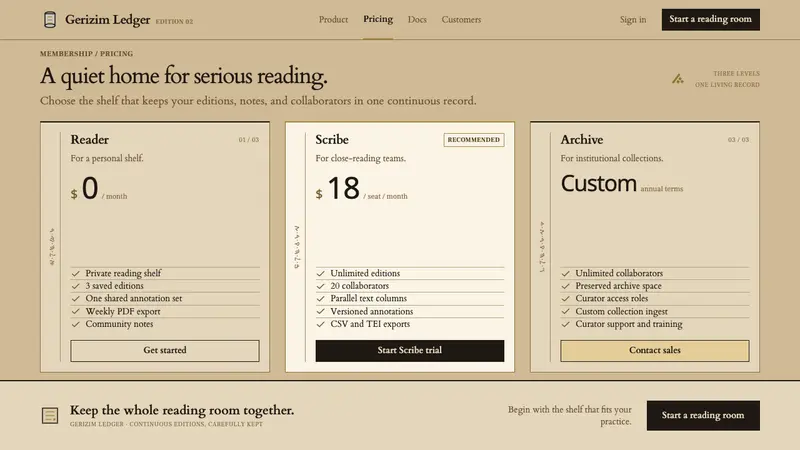The height and width of the screenshot is (450, 800).
Task: Click the Private reading shelf feature text
Action: coord(123,273)
